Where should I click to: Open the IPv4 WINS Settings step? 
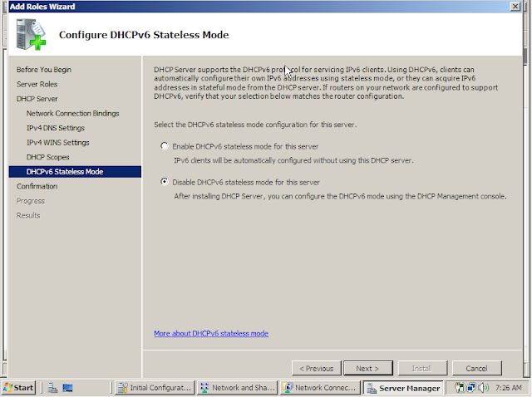(x=57, y=142)
